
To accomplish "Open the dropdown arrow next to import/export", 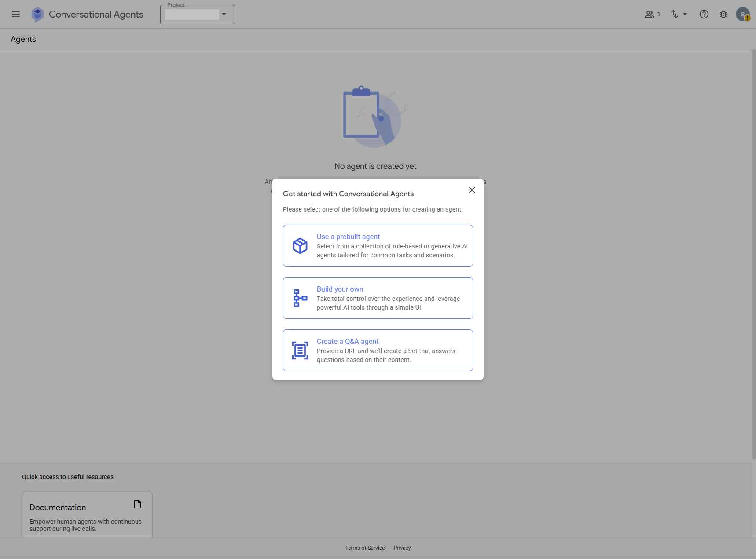I will click(685, 14).
